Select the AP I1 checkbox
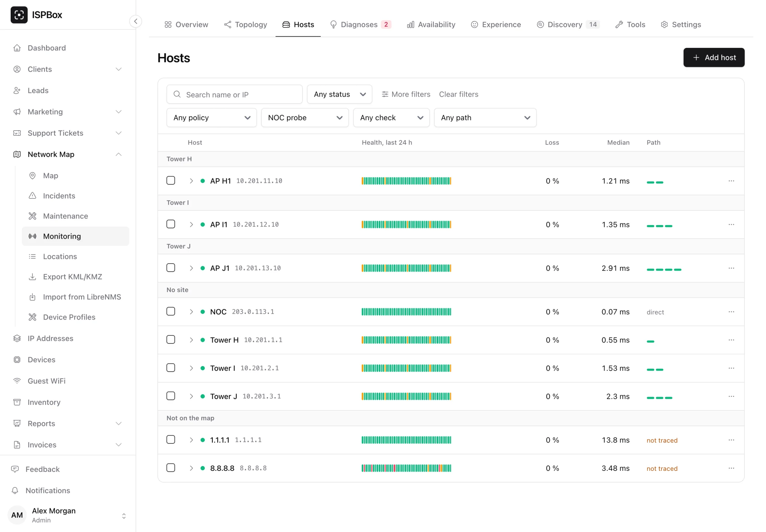766x532 pixels. (171, 224)
